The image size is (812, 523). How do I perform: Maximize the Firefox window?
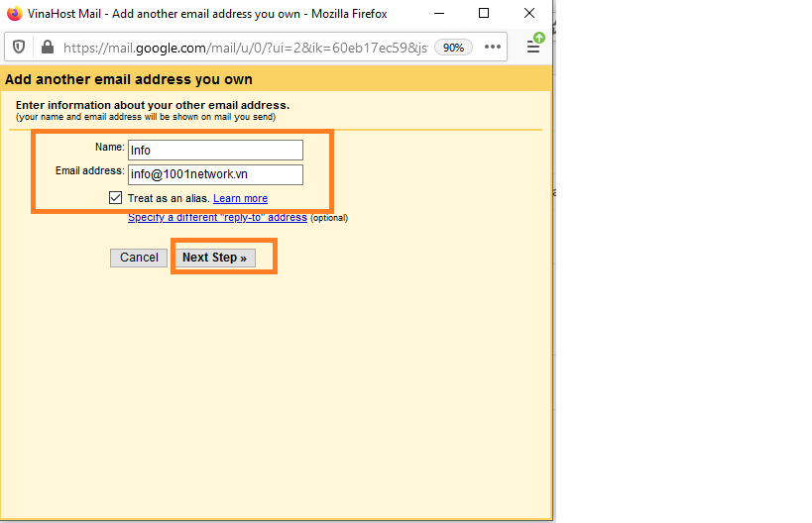[484, 14]
